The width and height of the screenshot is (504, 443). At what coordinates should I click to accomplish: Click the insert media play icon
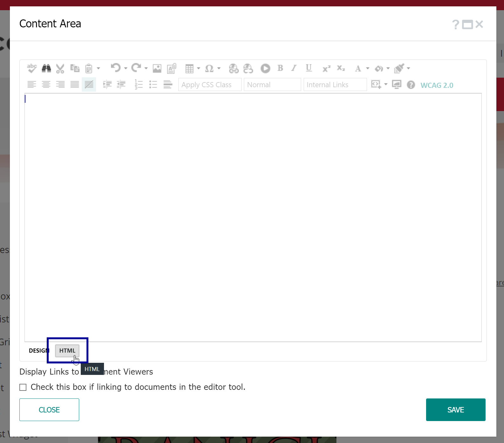[x=265, y=68]
